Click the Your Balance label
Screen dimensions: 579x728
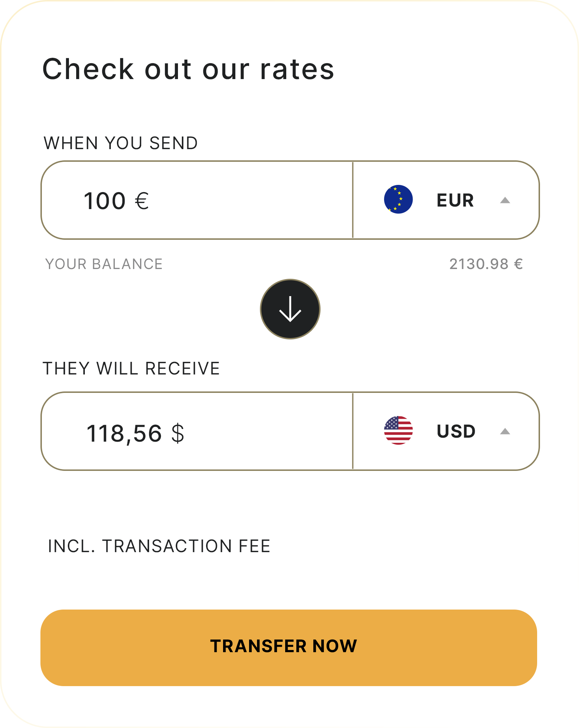pos(104,264)
